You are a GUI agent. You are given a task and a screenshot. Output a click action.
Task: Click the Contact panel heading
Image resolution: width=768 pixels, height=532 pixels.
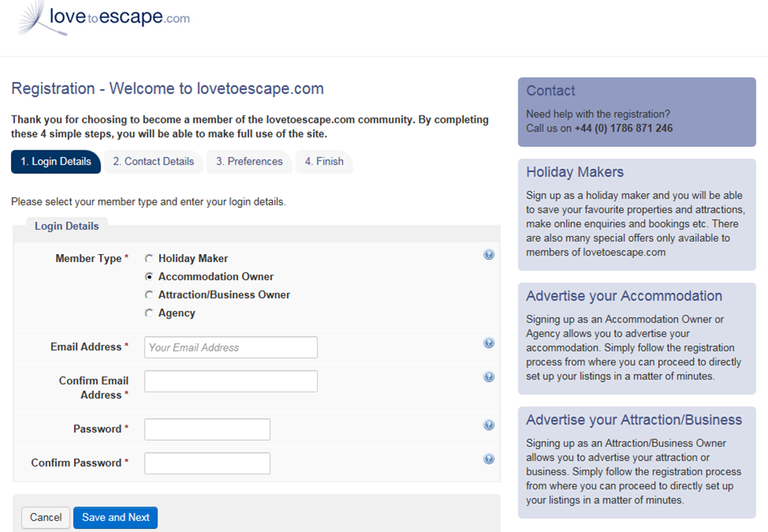point(551,91)
